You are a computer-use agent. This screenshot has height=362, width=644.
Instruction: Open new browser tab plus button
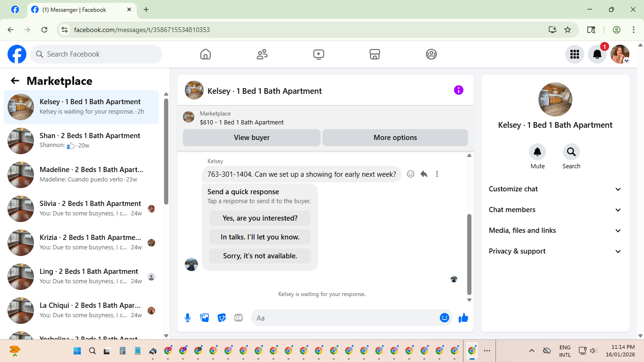[x=146, y=9]
